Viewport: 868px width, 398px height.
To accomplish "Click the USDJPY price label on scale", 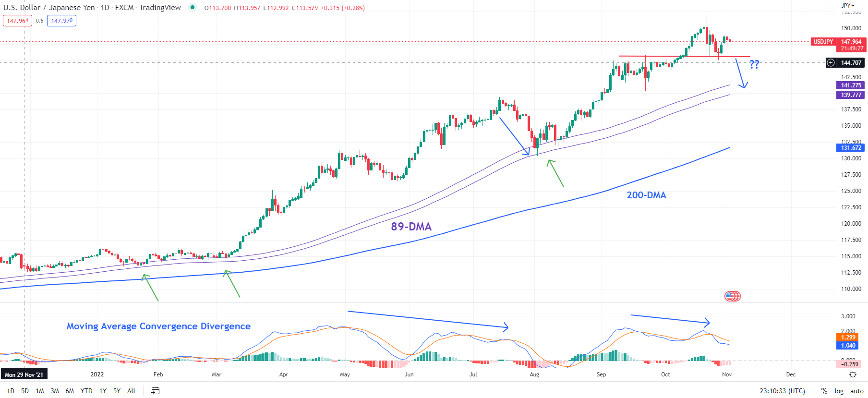I will 823,42.
